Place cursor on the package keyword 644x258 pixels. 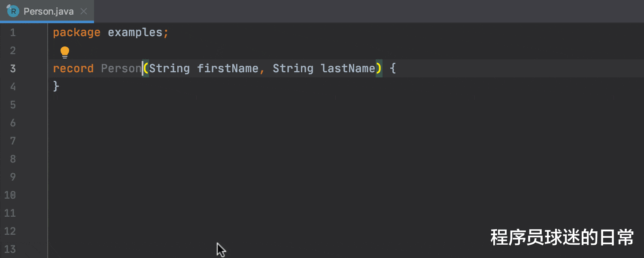point(76,33)
